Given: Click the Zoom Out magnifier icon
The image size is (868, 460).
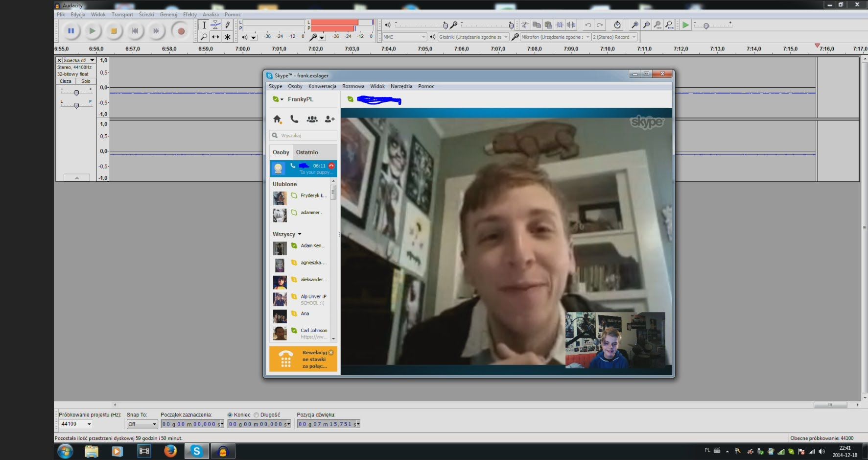Looking at the screenshot, I should coord(646,25).
